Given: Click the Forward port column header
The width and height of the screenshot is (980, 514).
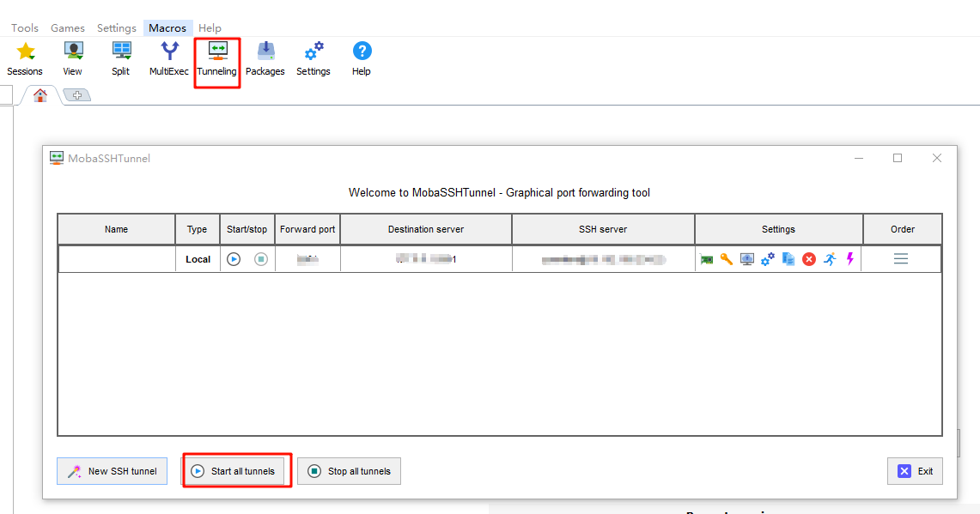Looking at the screenshot, I should [x=307, y=229].
